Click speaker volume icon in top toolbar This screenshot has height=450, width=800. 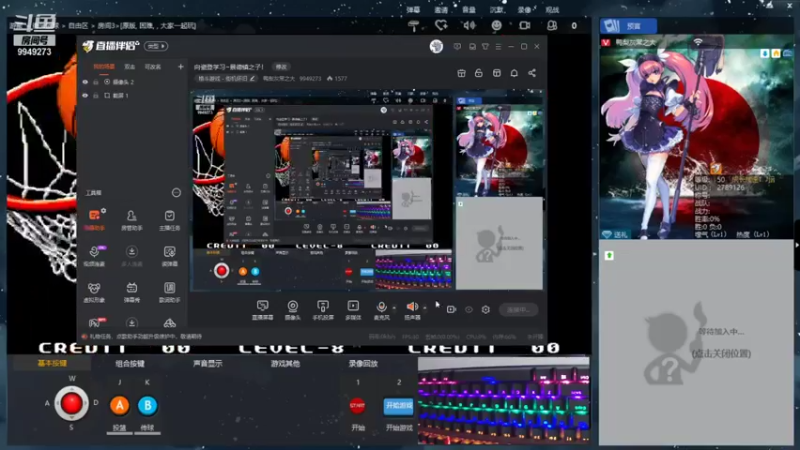(x=469, y=25)
